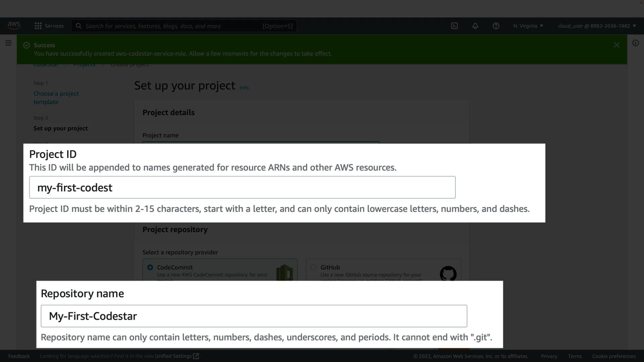Image resolution: width=644 pixels, height=362 pixels.
Task: Expand the N. Virginia region dropdown
Action: point(528,26)
